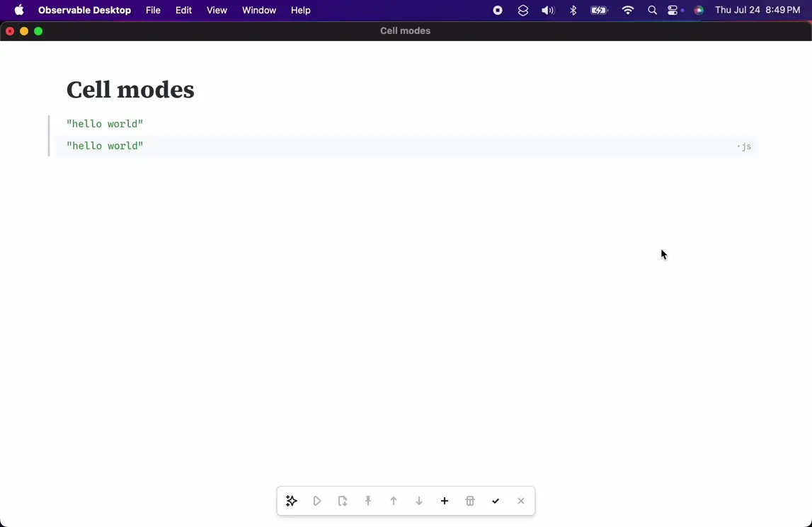Viewport: 812px width, 527px height.
Task: Add a new cell with the plus icon
Action: click(445, 501)
